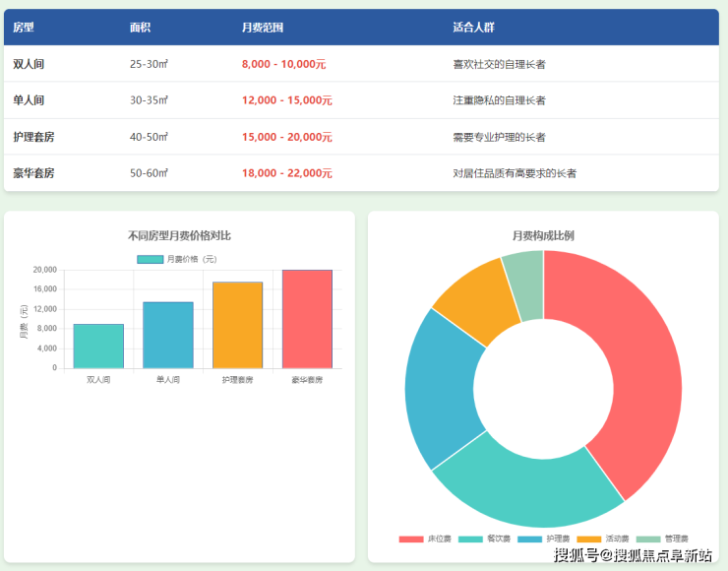
Task: Click the 单人间 blue bar
Action: pyautogui.click(x=168, y=335)
